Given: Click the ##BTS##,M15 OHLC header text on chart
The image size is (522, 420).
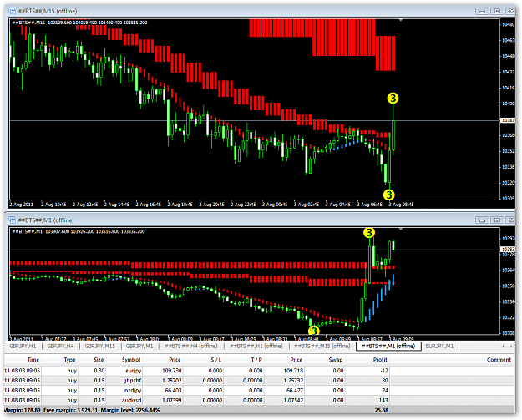Looking at the screenshot, I should click(x=79, y=23).
